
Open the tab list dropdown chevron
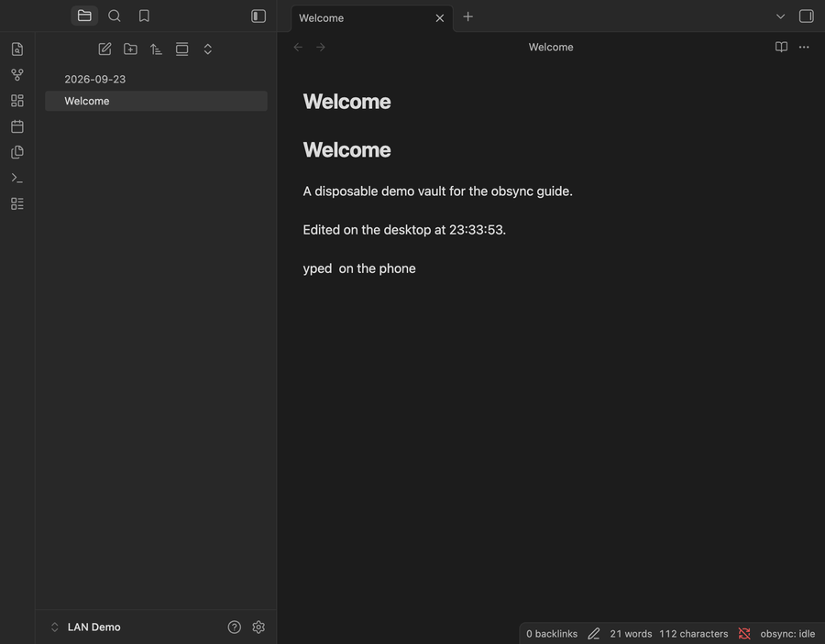point(780,16)
